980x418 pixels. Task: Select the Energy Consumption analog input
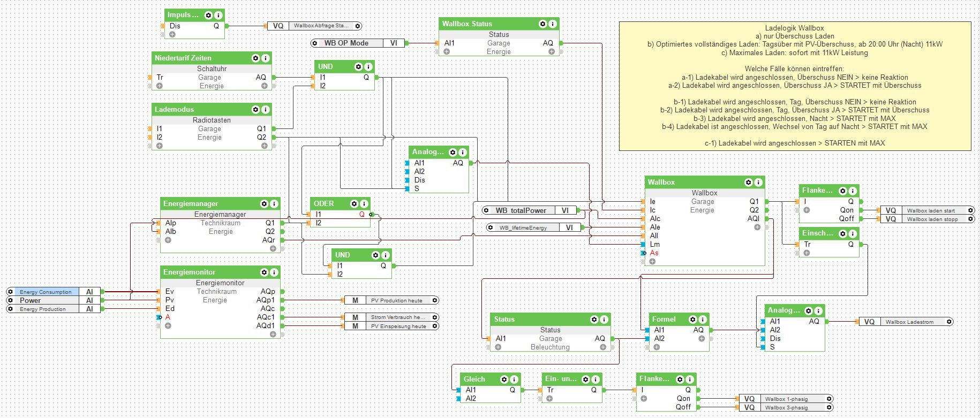pyautogui.click(x=54, y=292)
